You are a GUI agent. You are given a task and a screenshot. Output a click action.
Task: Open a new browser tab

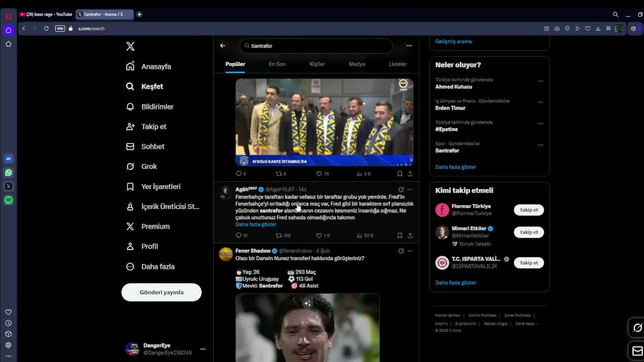pyautogui.click(x=139, y=15)
